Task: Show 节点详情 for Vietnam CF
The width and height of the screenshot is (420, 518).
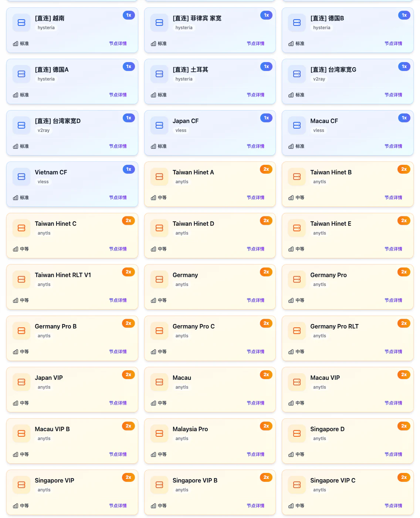Action: click(x=118, y=198)
